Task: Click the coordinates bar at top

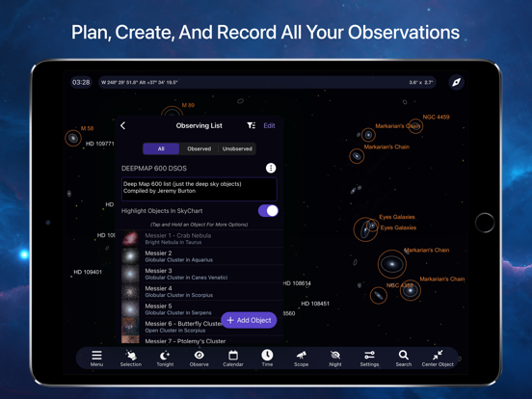Action: [267, 82]
